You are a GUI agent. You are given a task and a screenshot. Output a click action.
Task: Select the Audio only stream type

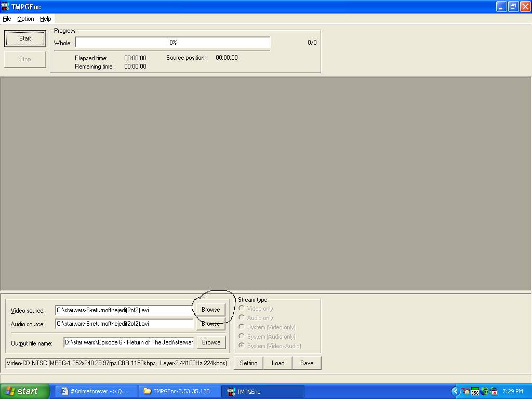(x=241, y=317)
